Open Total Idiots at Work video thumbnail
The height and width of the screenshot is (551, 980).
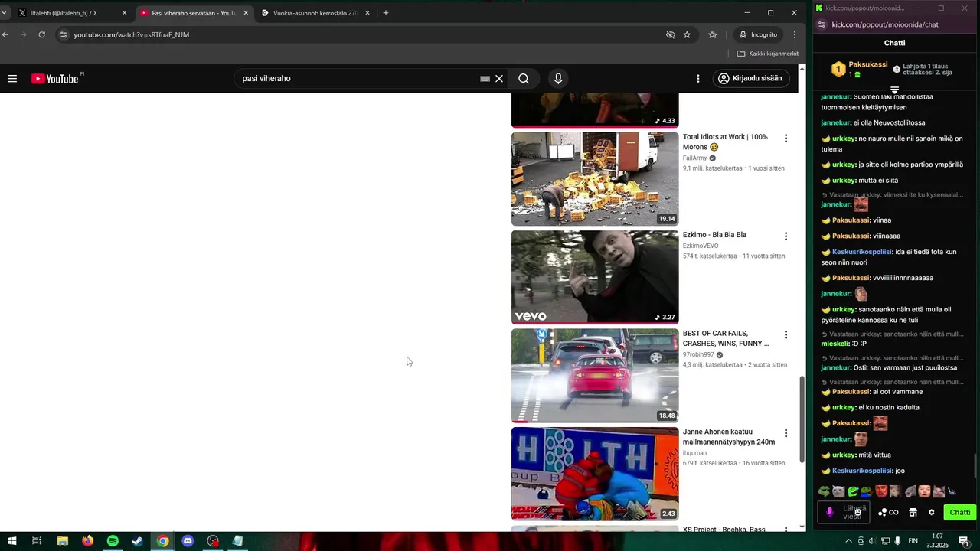(x=595, y=179)
